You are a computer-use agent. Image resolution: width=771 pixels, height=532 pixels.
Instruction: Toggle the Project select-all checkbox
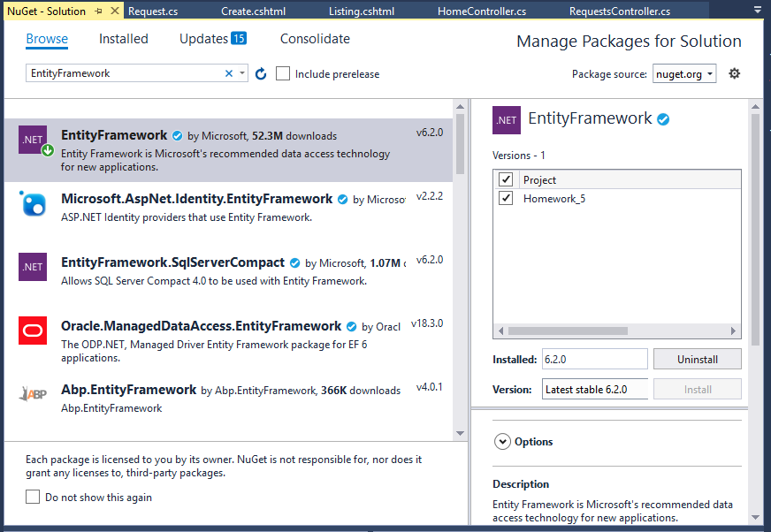coord(506,179)
